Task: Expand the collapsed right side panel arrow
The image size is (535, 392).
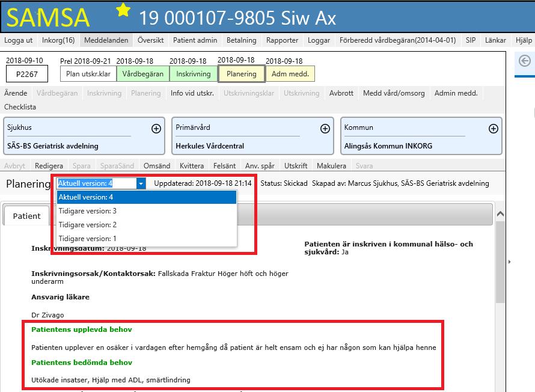Action: click(x=509, y=262)
